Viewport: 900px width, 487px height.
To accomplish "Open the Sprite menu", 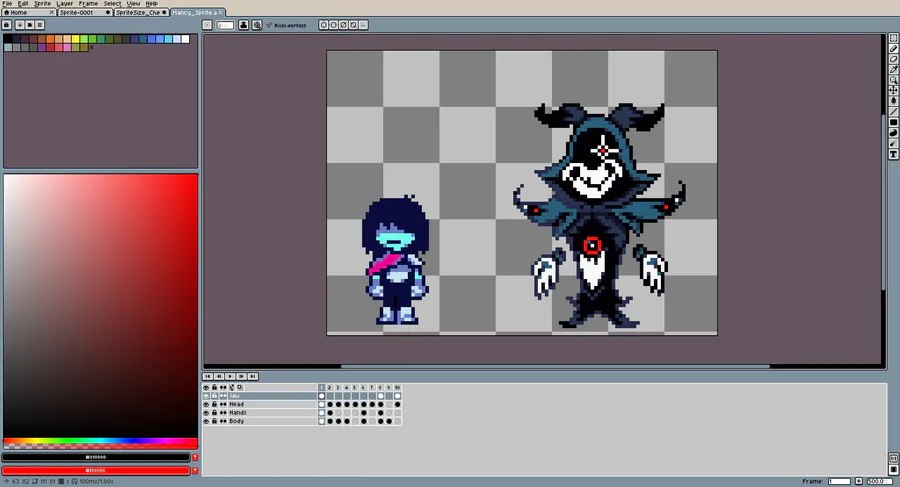I will point(42,3).
